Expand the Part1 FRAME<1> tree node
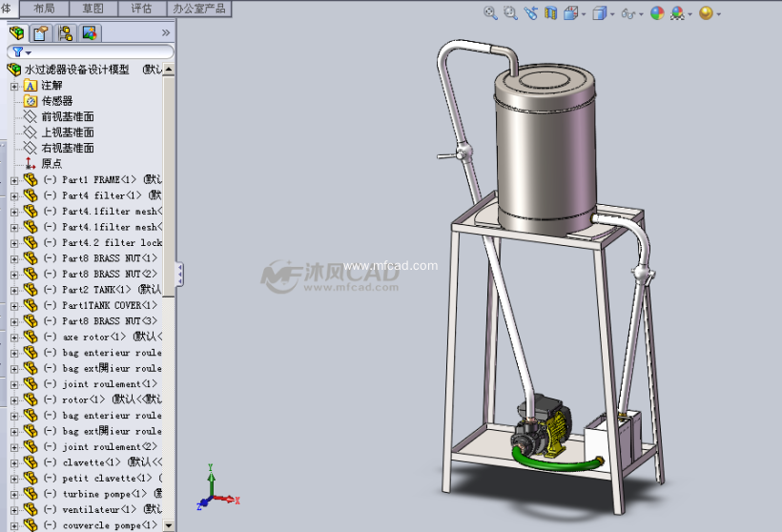Screen dimensions: 782x532 pos(14,180)
